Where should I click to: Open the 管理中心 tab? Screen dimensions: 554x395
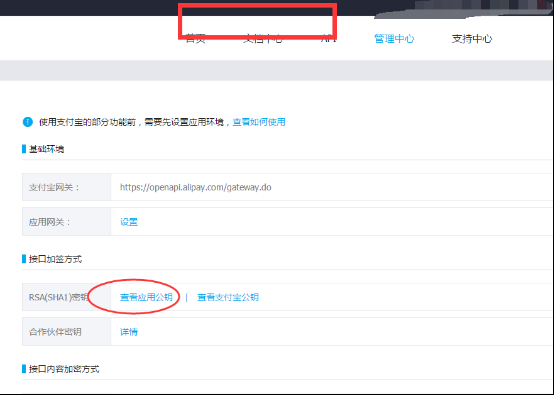[394, 39]
